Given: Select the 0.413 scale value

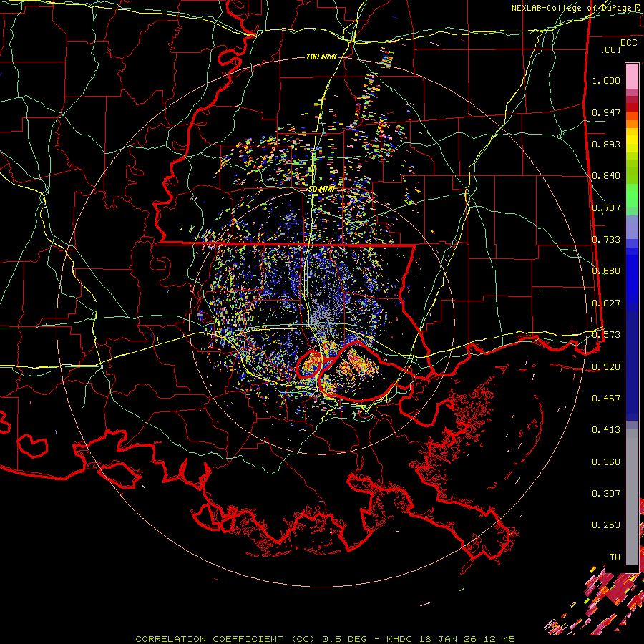Looking at the screenshot, I should (x=606, y=430).
